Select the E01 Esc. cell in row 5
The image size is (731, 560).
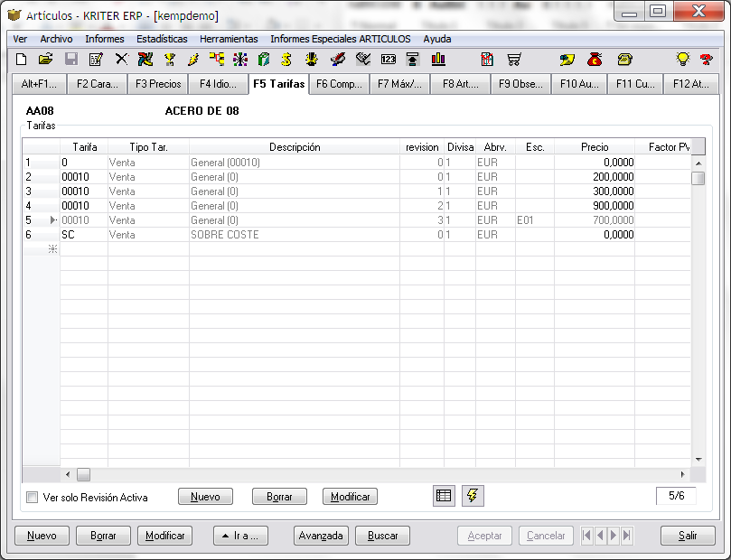pyautogui.click(x=535, y=220)
